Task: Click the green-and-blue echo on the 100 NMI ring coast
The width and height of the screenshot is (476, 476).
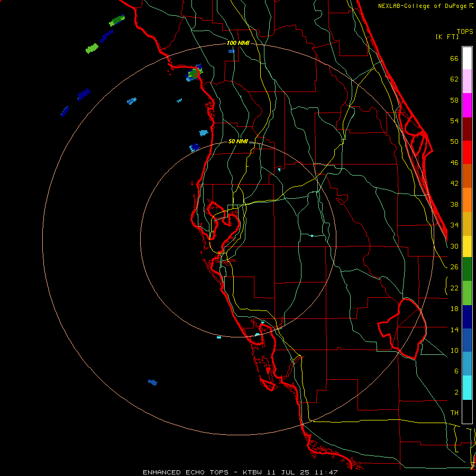Action: [194, 73]
